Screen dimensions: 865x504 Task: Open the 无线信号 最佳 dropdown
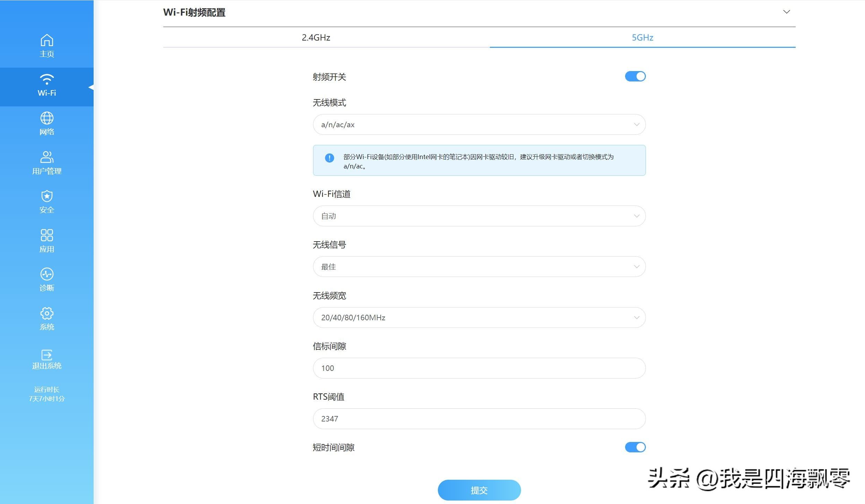pyautogui.click(x=479, y=267)
